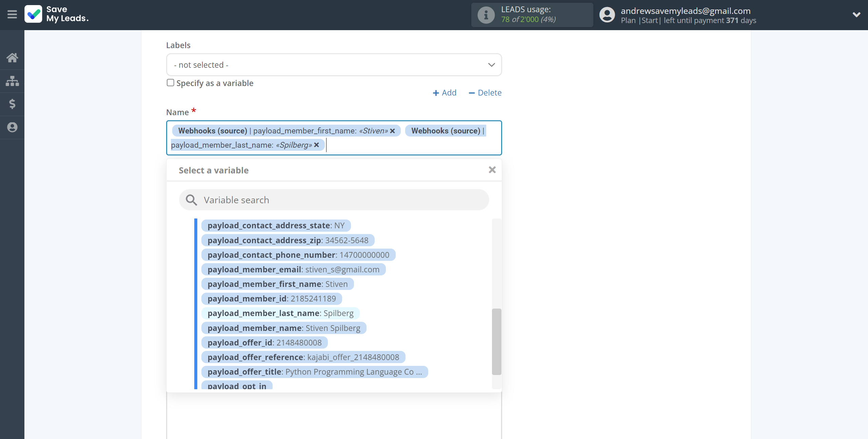Click the Add link
Viewport: 868px width, 439px height.
coord(445,93)
